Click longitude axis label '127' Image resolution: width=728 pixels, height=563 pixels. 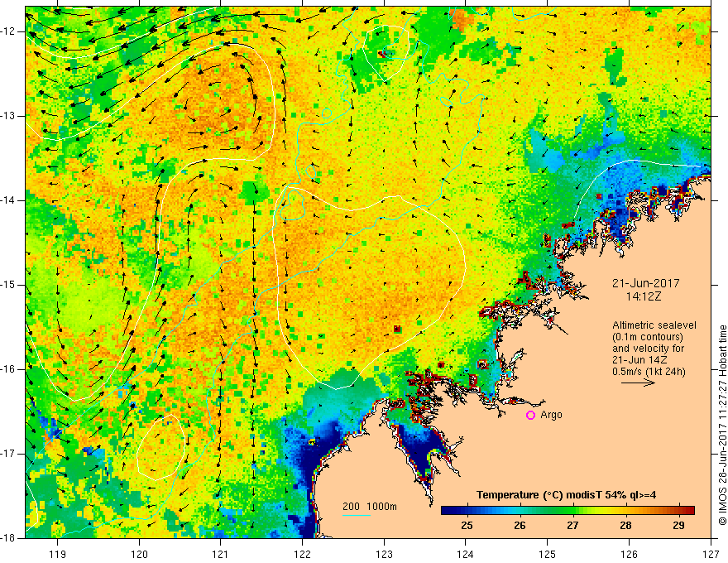click(x=711, y=554)
